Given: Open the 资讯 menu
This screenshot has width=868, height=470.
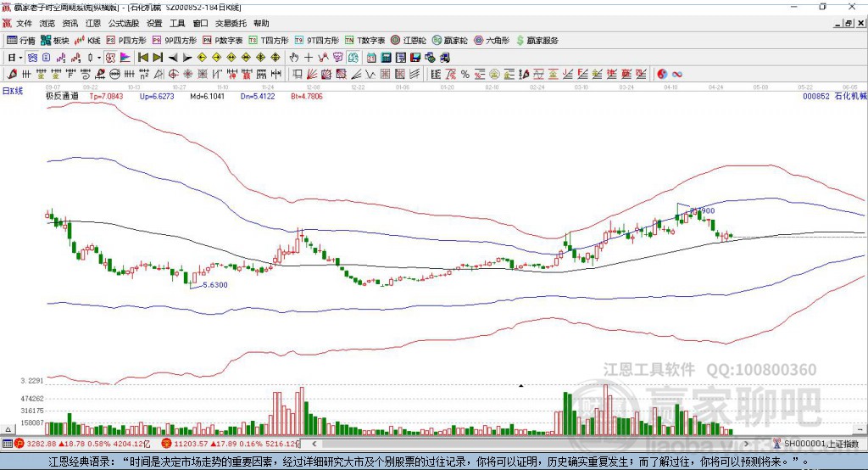Looking at the screenshot, I should click(70, 23).
